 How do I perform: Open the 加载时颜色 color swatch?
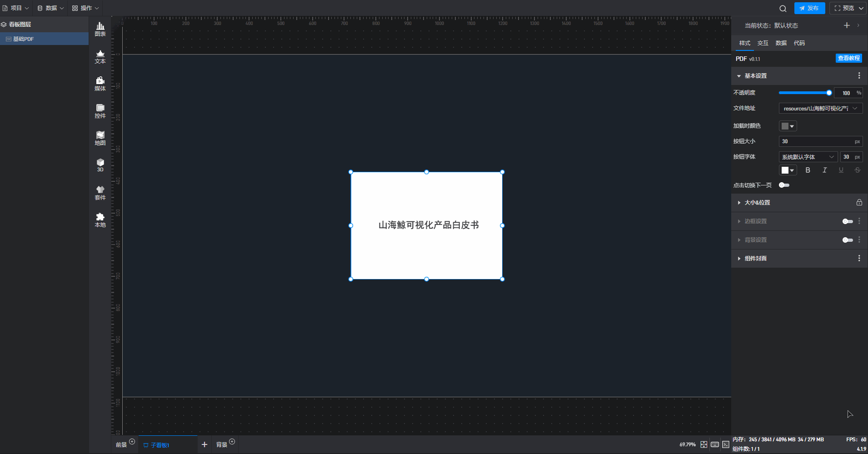pyautogui.click(x=788, y=126)
